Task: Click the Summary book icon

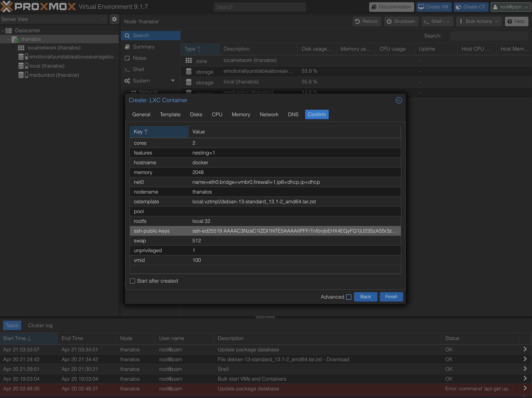Action: click(127, 47)
